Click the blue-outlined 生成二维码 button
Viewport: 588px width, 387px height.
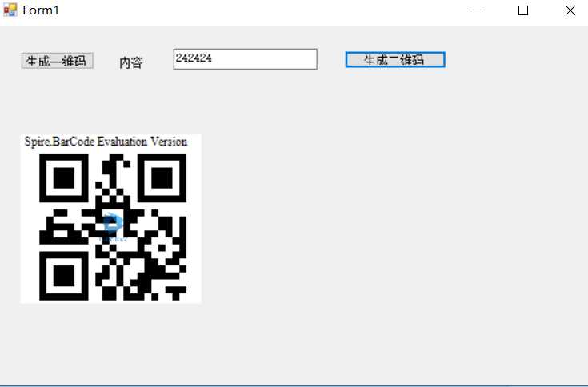[x=395, y=60]
